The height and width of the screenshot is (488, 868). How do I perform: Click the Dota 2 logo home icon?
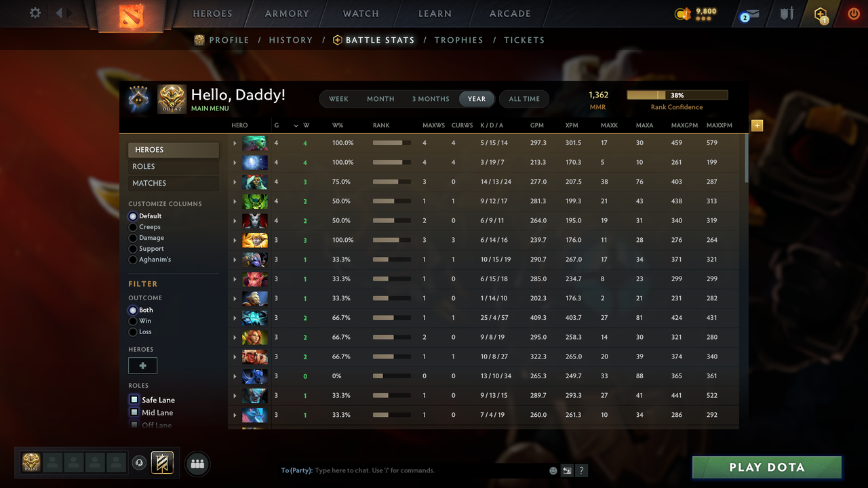[x=131, y=16]
